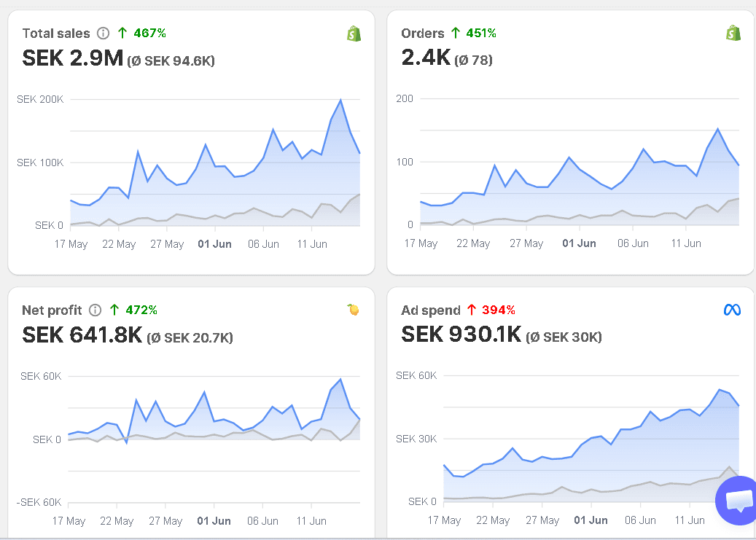The height and width of the screenshot is (540, 756).
Task: Click the 22 May label on Orders chart
Action: point(473,243)
